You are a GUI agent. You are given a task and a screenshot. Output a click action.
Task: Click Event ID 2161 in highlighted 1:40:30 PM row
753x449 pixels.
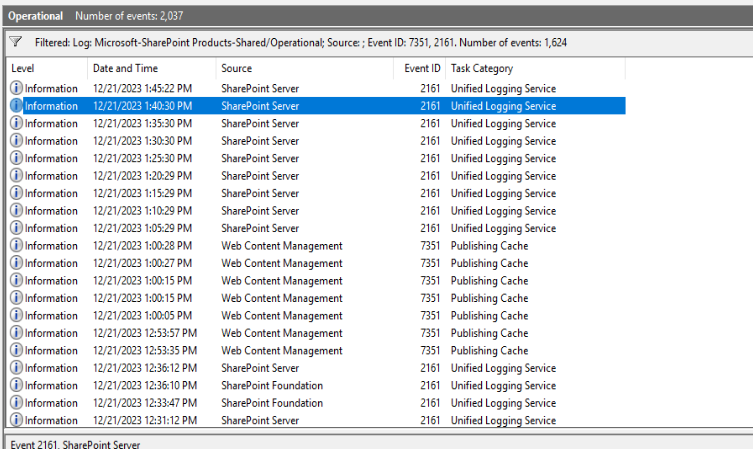(430, 106)
